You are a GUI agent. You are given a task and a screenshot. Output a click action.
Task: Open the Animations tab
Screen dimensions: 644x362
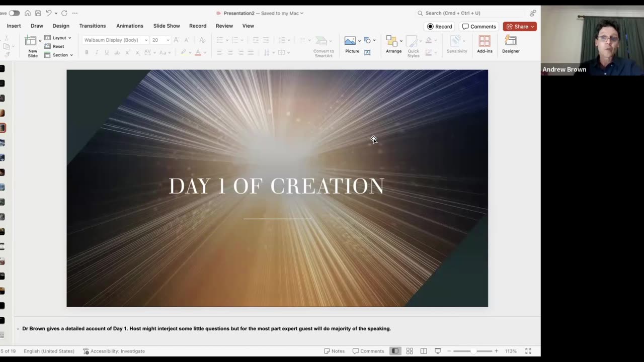[130, 26]
